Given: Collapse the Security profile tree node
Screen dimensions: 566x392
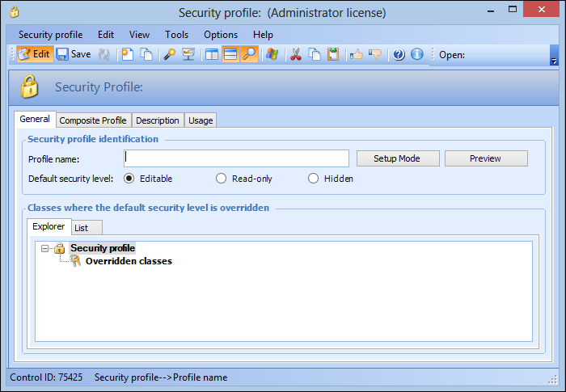Looking at the screenshot, I should coord(45,249).
